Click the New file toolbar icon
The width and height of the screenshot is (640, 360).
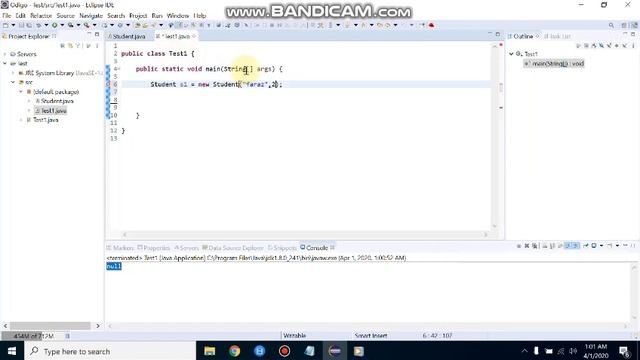click(5, 25)
